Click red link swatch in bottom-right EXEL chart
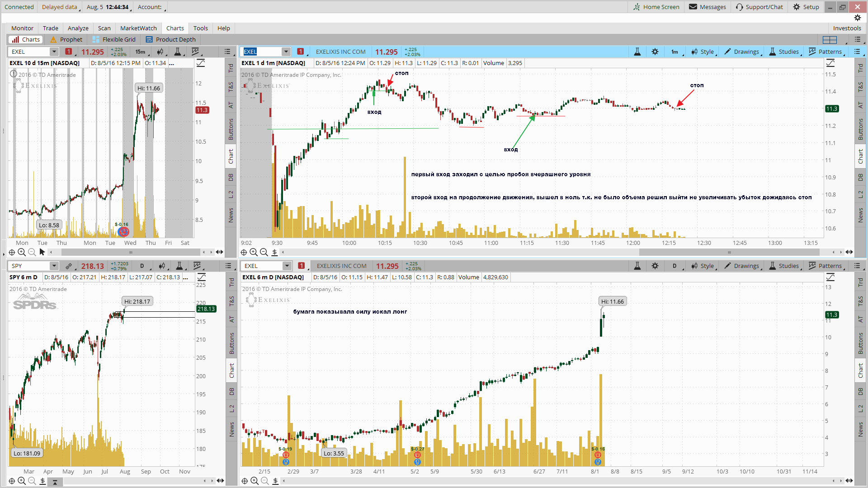Viewport: 868px width, 488px height. click(x=302, y=266)
